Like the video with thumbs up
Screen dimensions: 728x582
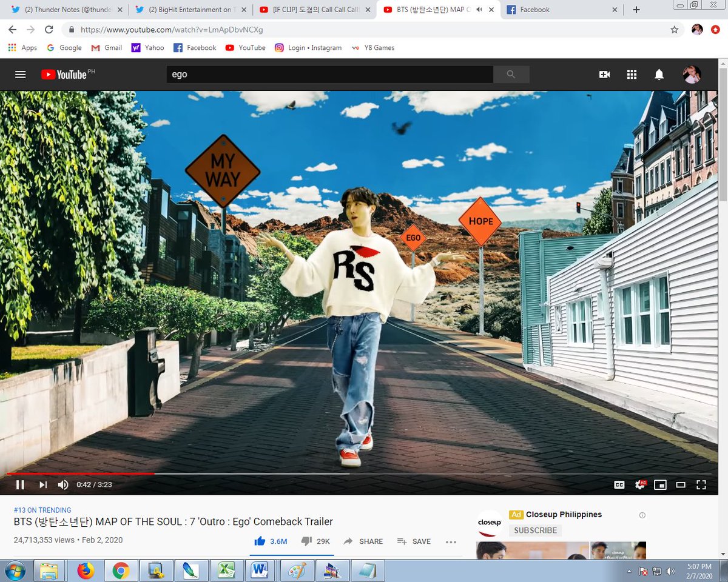(x=271, y=541)
